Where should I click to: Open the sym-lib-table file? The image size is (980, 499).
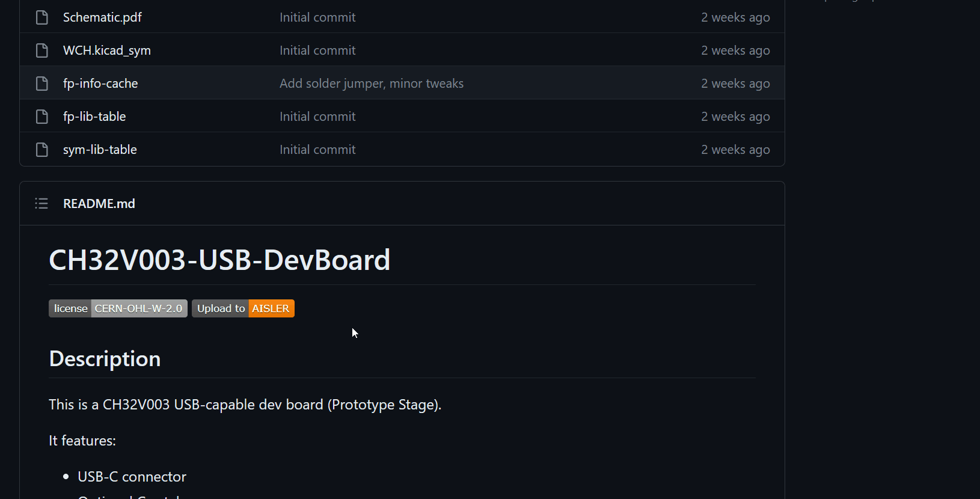click(100, 150)
